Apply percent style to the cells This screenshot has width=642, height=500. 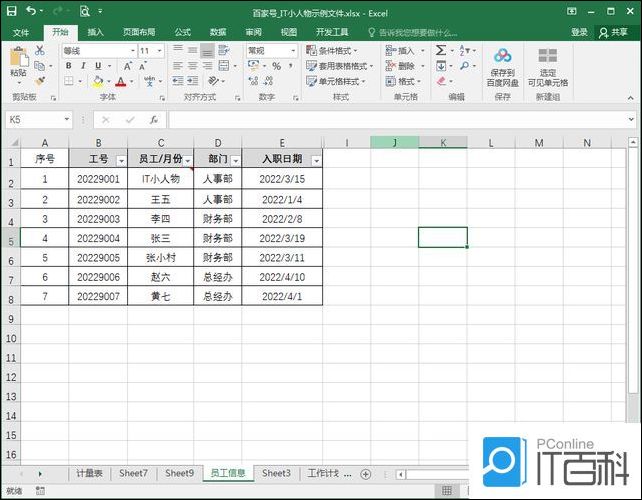(x=276, y=66)
